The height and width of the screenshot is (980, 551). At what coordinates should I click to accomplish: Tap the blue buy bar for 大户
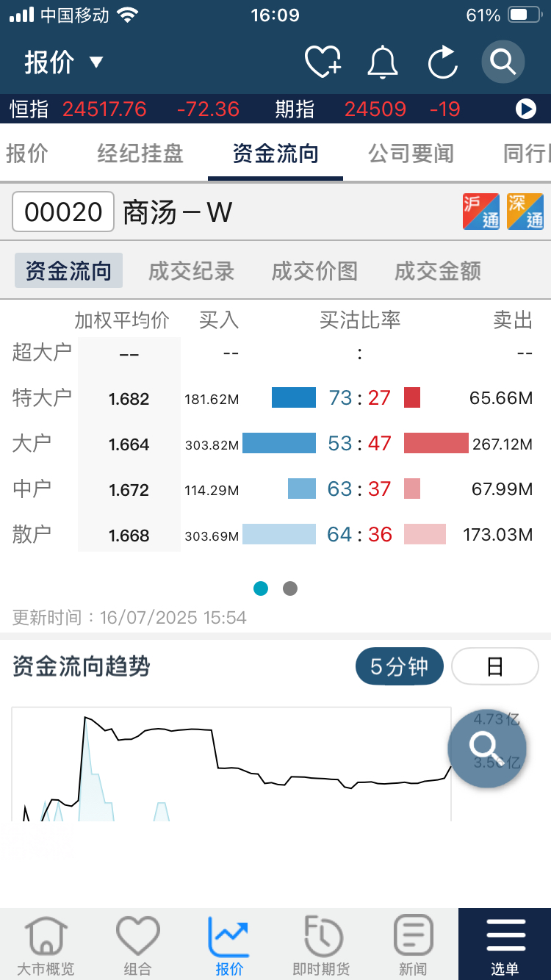tap(279, 443)
